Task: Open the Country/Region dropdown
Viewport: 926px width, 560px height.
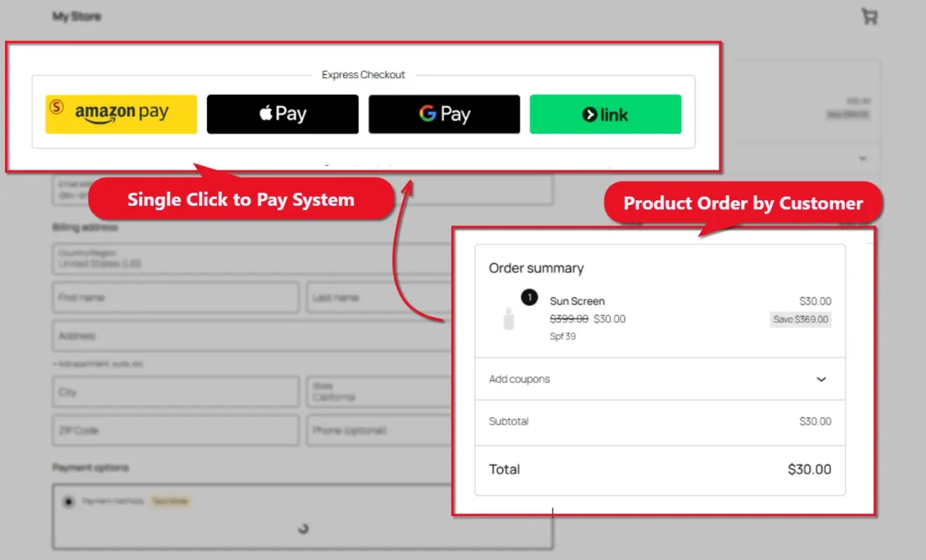Action: coord(253,258)
